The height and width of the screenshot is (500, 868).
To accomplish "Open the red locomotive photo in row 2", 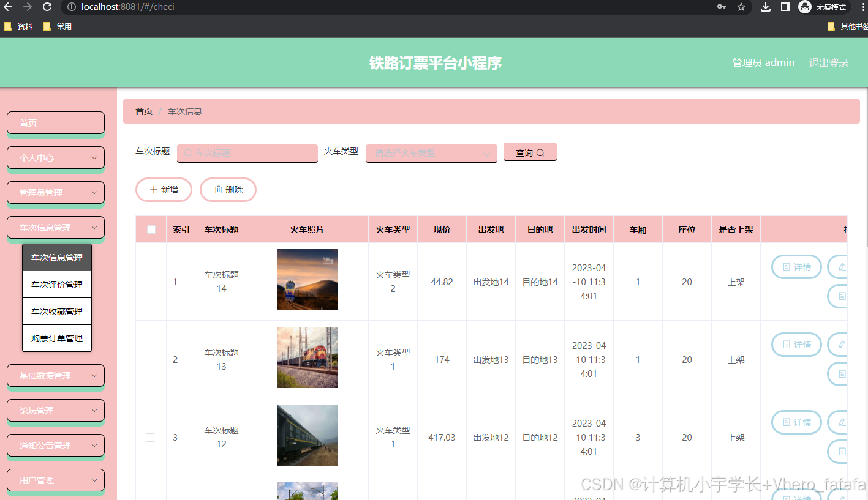I will pos(308,357).
